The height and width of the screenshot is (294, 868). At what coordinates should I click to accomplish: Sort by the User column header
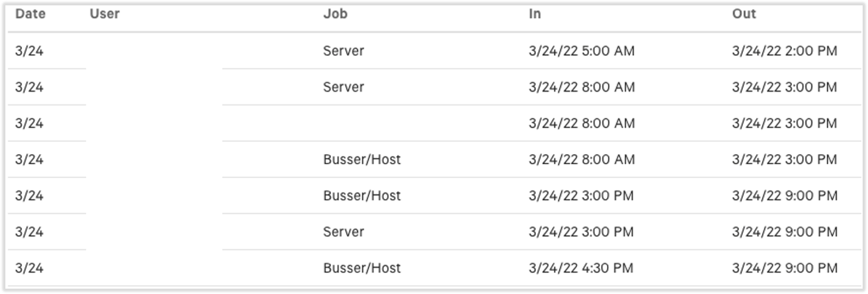[x=105, y=14]
